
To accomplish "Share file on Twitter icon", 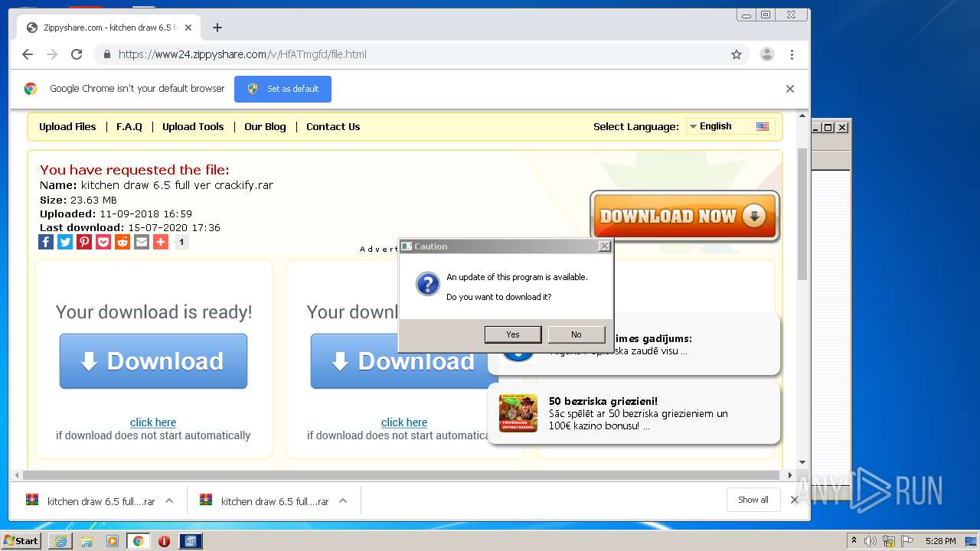I will (65, 242).
